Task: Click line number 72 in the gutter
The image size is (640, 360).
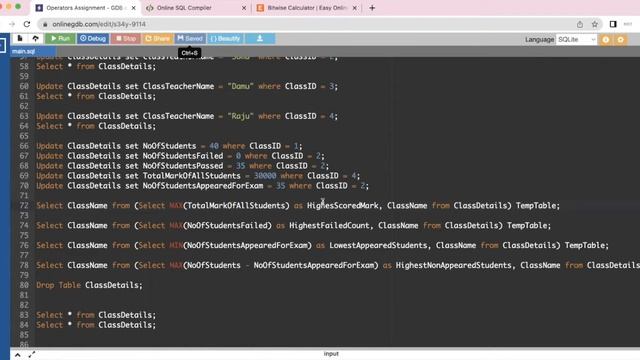Action: pyautogui.click(x=24, y=206)
